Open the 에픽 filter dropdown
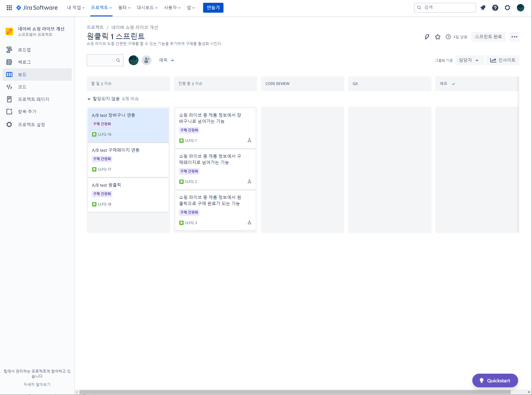 [166, 60]
